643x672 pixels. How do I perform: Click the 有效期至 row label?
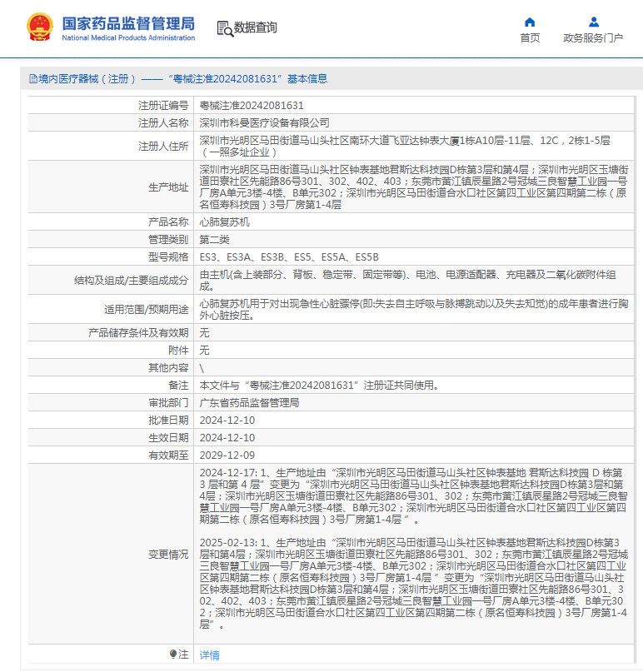[168, 455]
